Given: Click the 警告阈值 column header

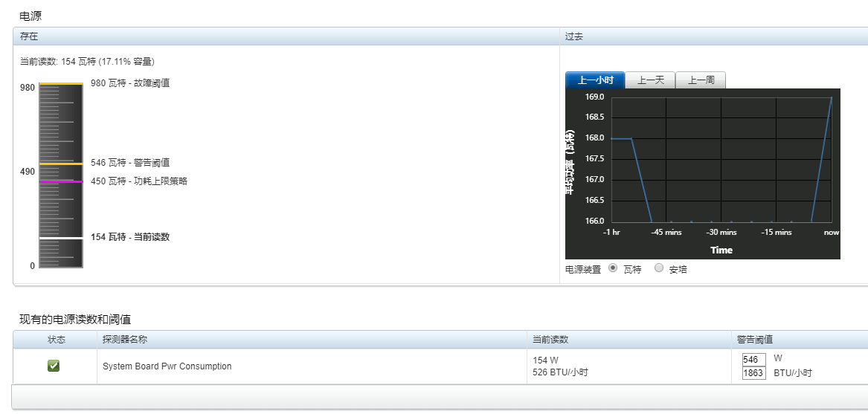Looking at the screenshot, I should (800, 340).
